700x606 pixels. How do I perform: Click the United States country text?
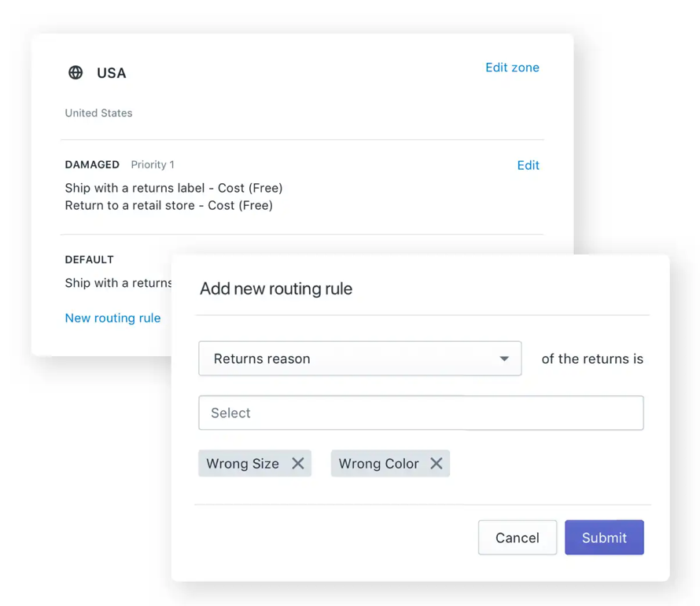[x=98, y=113]
